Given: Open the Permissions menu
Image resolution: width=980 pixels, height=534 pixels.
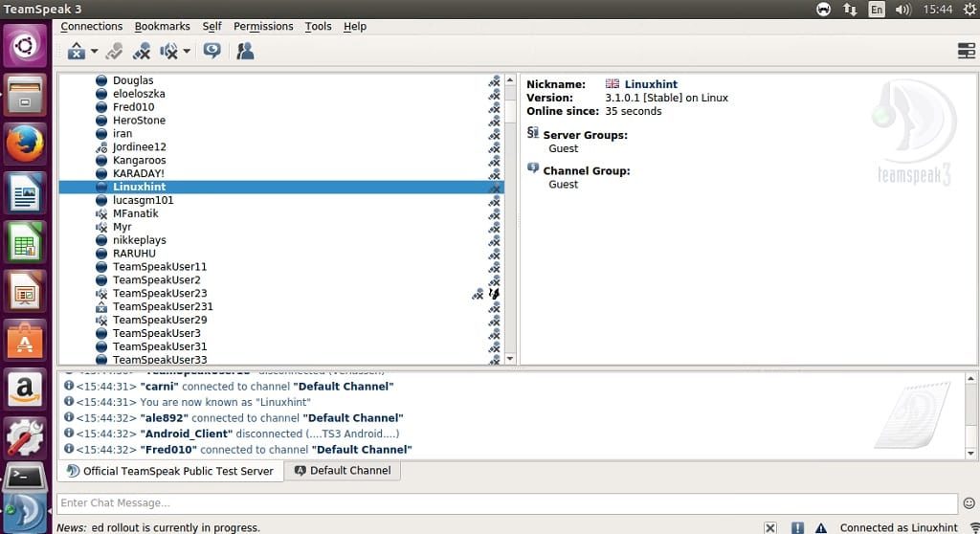Looking at the screenshot, I should [x=263, y=26].
